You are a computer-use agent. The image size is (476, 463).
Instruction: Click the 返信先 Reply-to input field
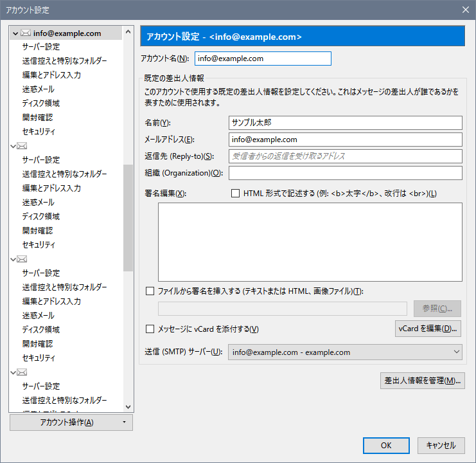pyautogui.click(x=345, y=156)
